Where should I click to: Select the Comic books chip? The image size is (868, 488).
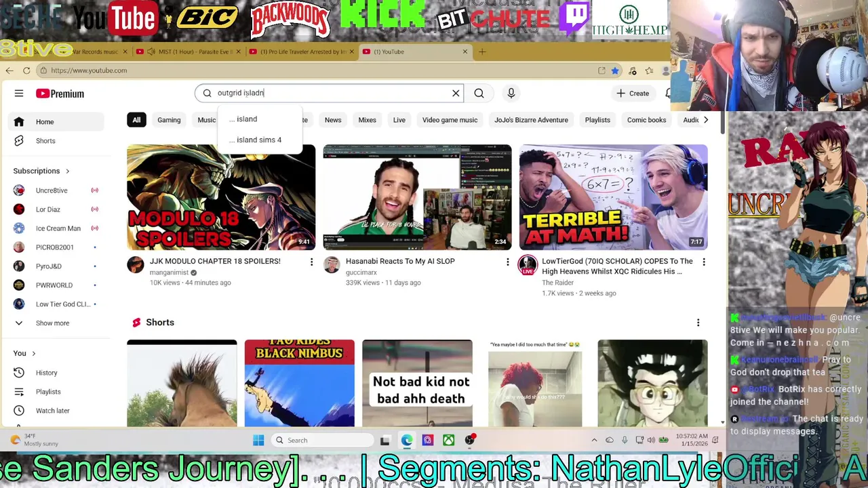click(646, 120)
